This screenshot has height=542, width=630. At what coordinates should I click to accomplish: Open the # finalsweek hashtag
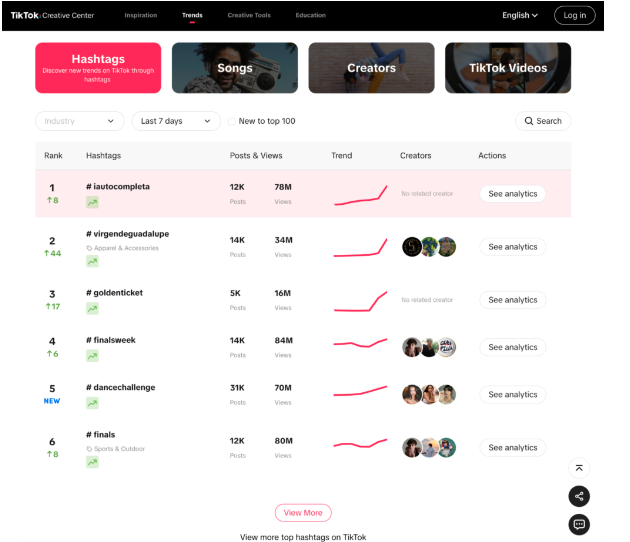point(111,340)
